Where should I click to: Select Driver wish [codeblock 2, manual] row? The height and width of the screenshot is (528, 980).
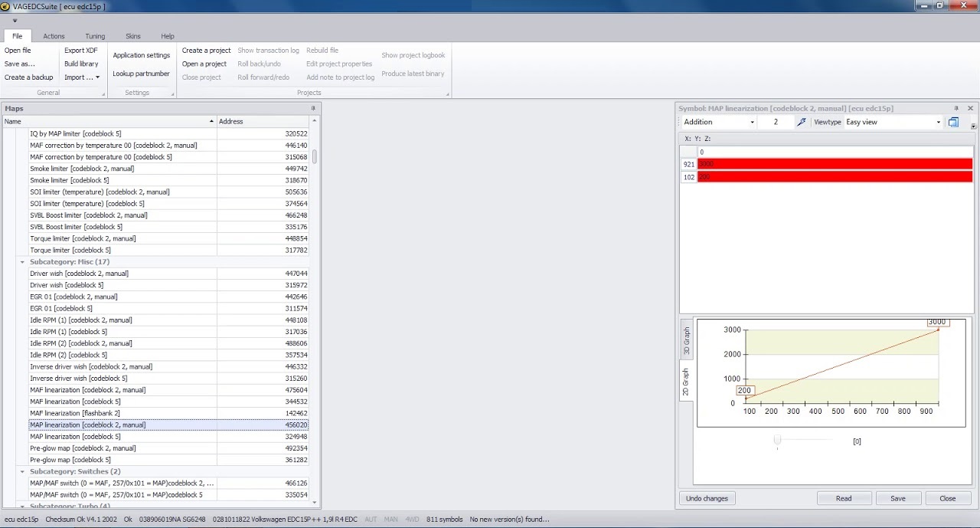pyautogui.click(x=168, y=274)
